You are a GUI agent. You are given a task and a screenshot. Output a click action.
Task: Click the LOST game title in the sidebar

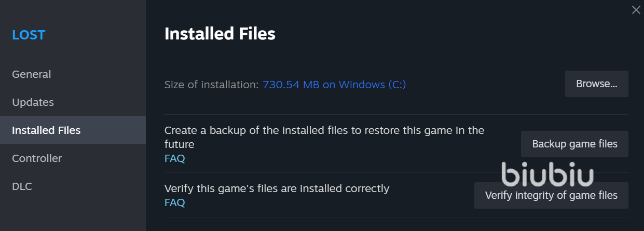coord(29,35)
